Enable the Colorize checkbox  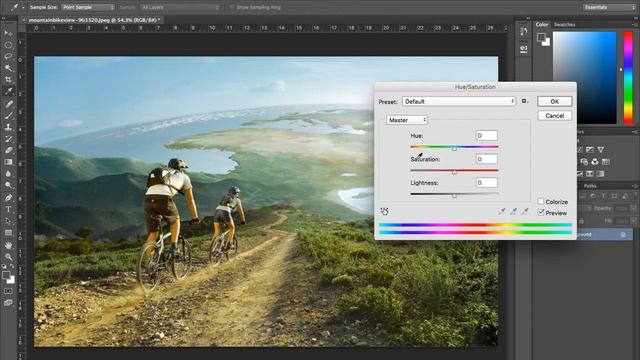541,202
